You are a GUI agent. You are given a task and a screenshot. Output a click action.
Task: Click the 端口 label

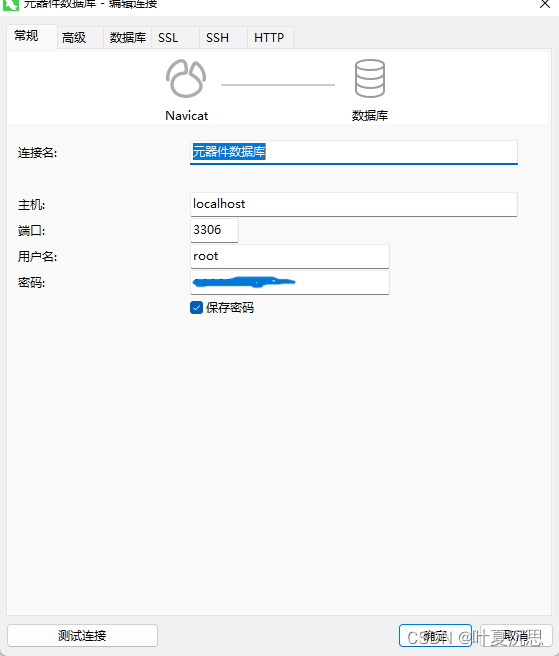coord(31,231)
